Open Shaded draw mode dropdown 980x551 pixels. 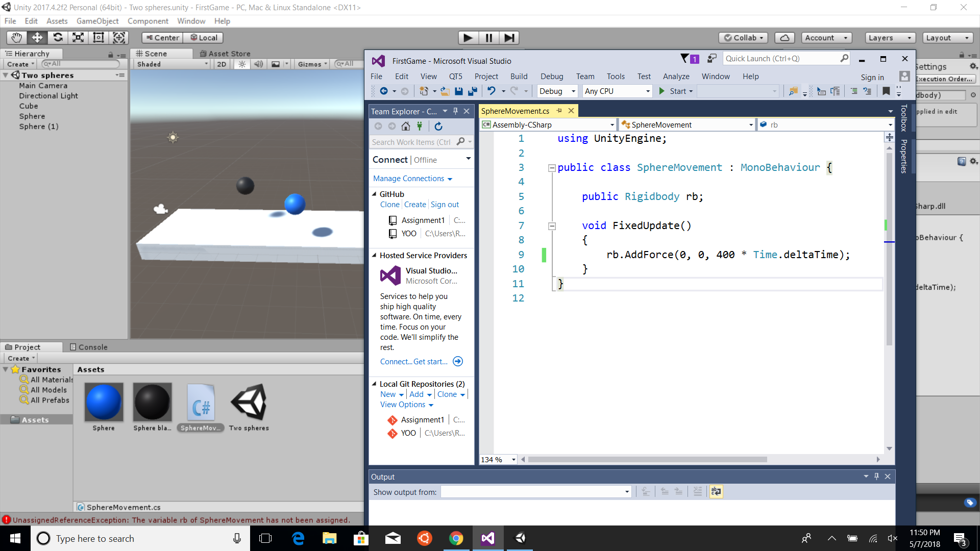(173, 64)
